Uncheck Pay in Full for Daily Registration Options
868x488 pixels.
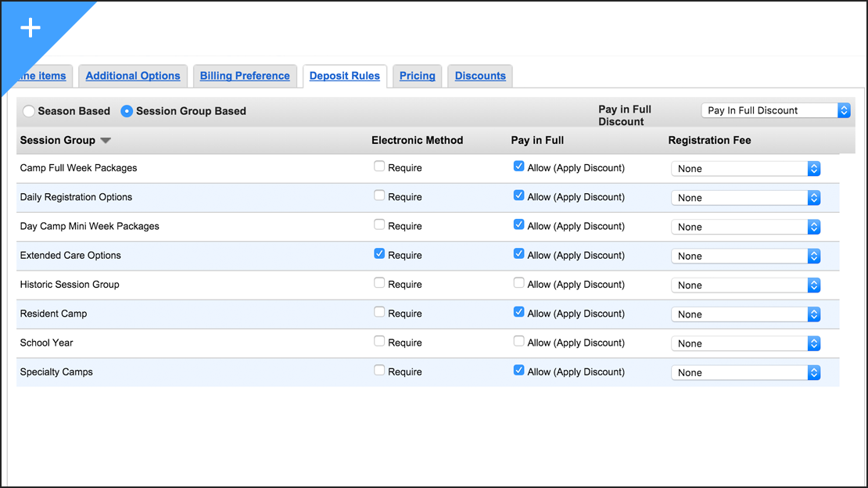click(x=518, y=196)
